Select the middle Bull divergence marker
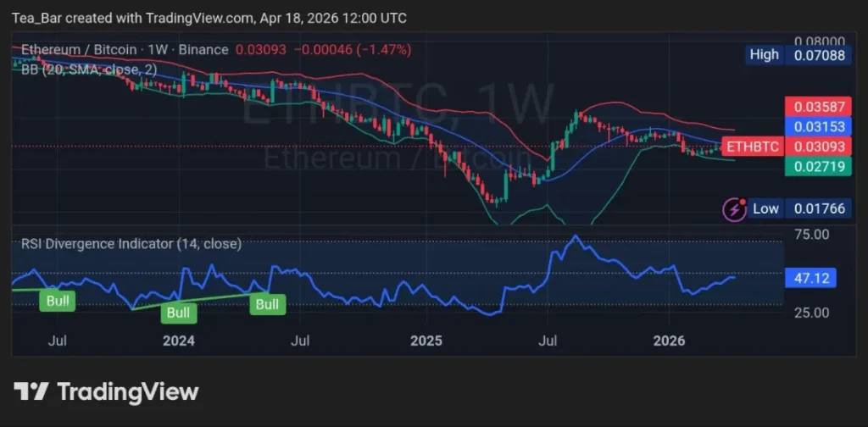 [180, 313]
